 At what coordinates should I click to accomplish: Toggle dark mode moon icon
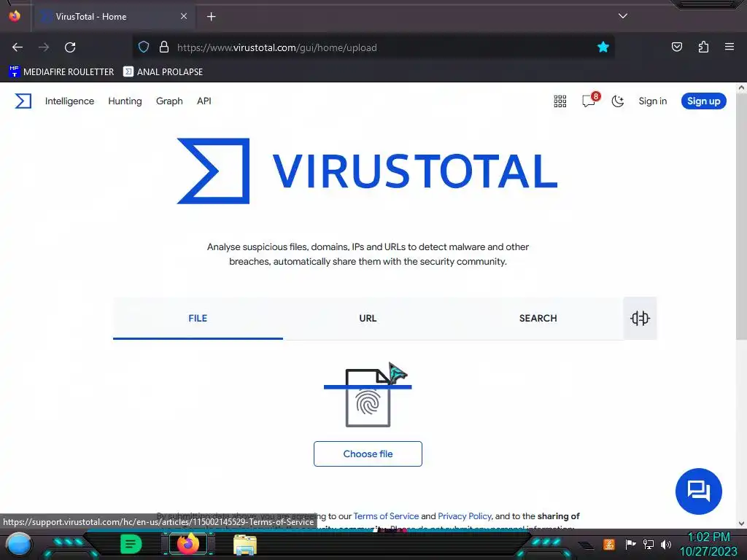pos(617,101)
